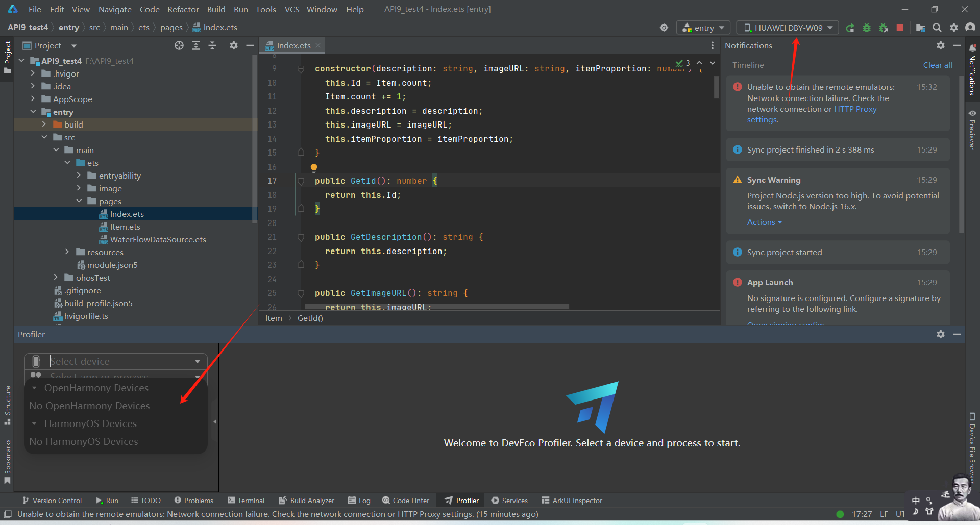This screenshot has height=525, width=980.
Task: Click the Search Everywhere magnifier icon
Action: [x=937, y=28]
